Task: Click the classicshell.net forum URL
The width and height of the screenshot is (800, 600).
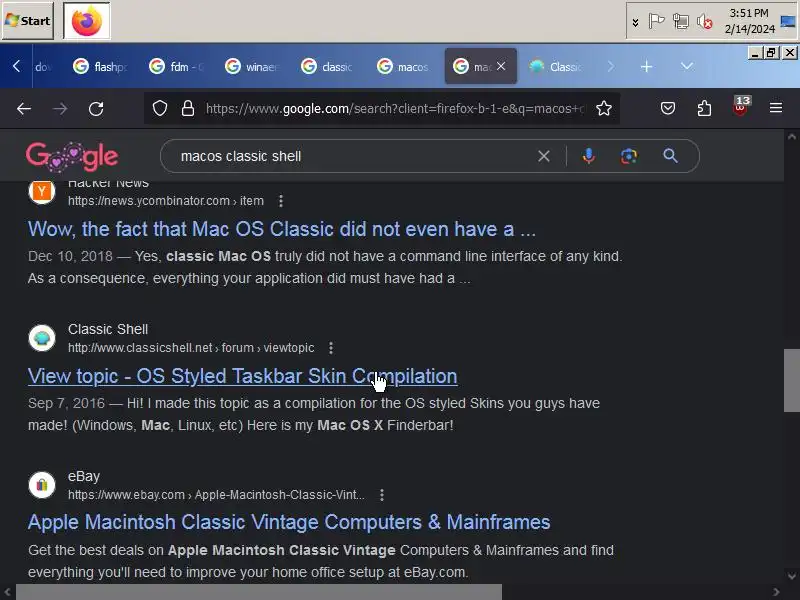Action: tap(191, 348)
